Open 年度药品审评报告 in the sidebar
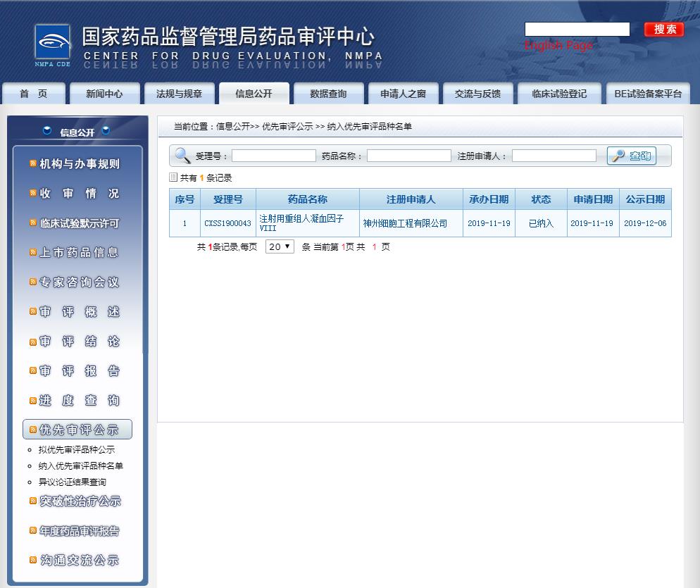The image size is (700, 588). (80, 530)
